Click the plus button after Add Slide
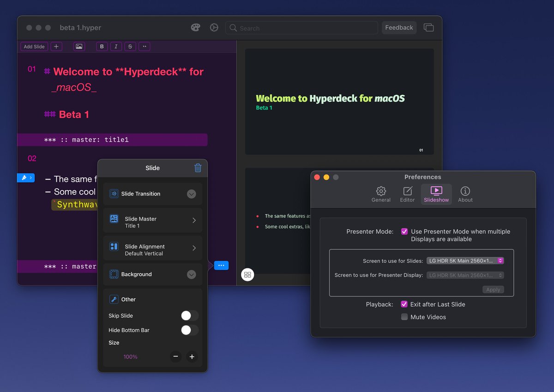 pos(56,47)
